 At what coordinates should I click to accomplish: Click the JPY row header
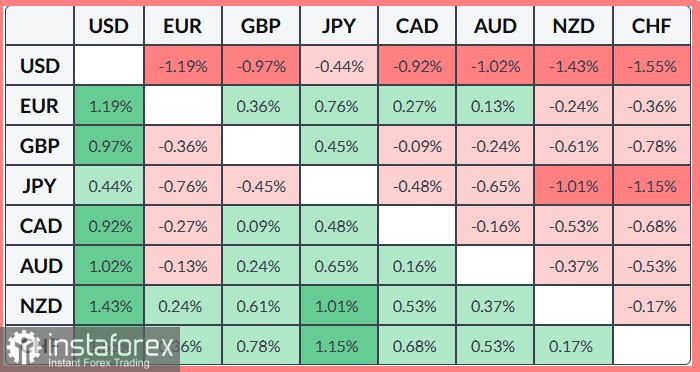click(39, 186)
